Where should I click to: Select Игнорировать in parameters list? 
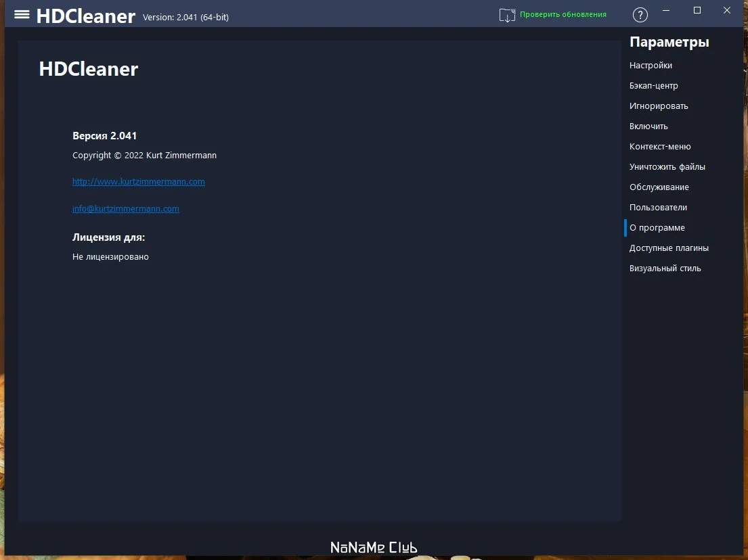tap(659, 106)
